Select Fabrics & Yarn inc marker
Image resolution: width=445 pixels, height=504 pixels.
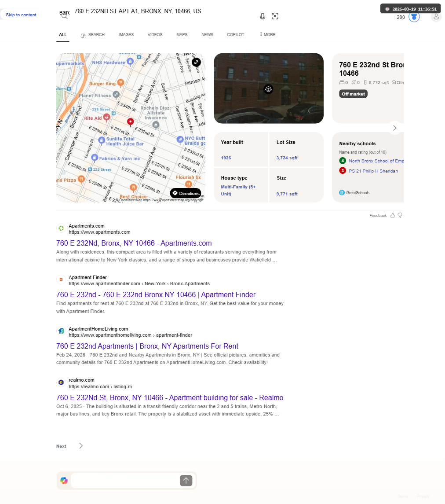click(95, 158)
